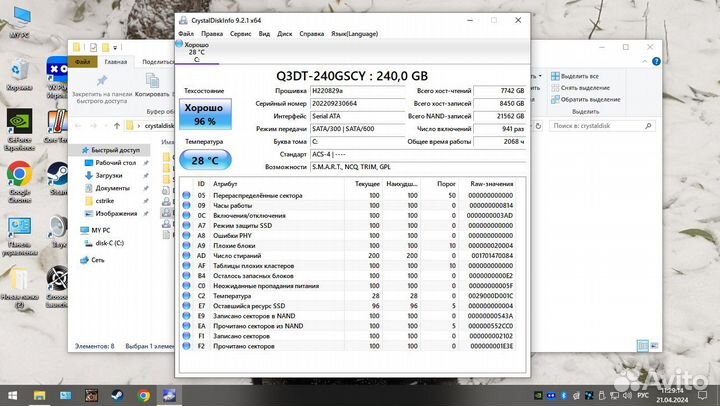Screen dimensions: 720x406
Task: Open the Справка menu
Action: [x=312, y=34]
